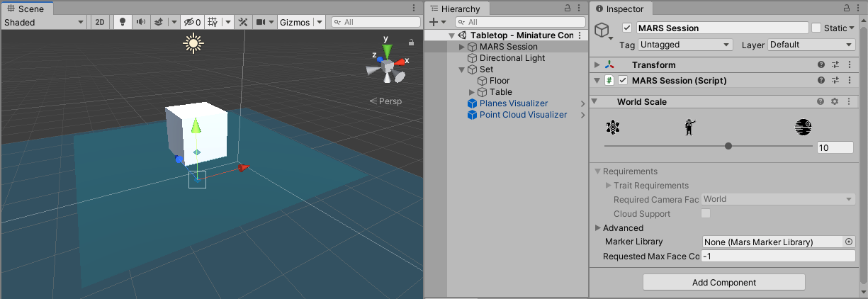
Task: Disable the MARS Session (Script) component checkbox
Action: (x=623, y=81)
